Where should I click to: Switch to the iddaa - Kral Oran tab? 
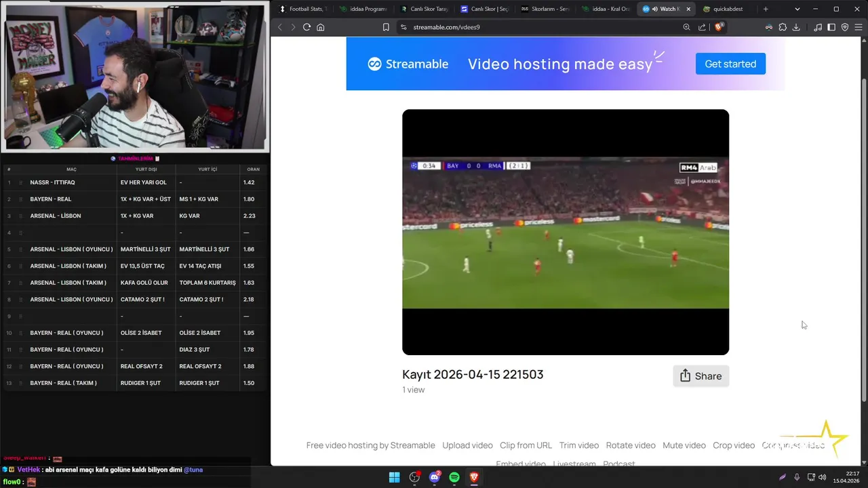[x=606, y=9]
